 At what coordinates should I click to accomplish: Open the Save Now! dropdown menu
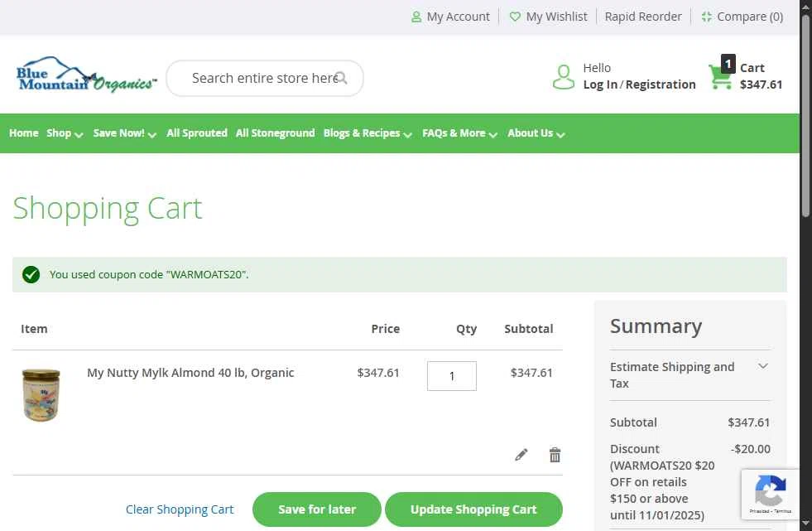click(x=125, y=133)
